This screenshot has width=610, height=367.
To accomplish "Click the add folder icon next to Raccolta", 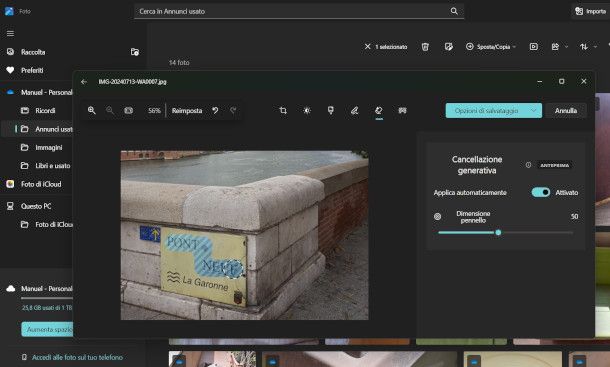I will 135,52.
